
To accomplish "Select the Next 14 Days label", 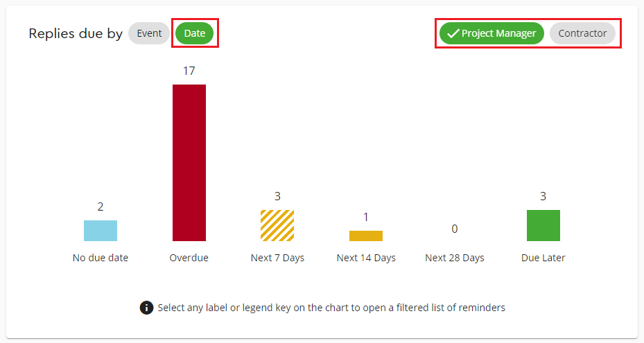I will tap(366, 258).
